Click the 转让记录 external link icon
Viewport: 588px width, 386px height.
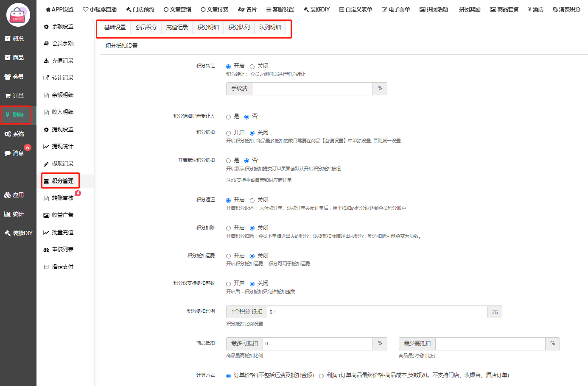46,78
